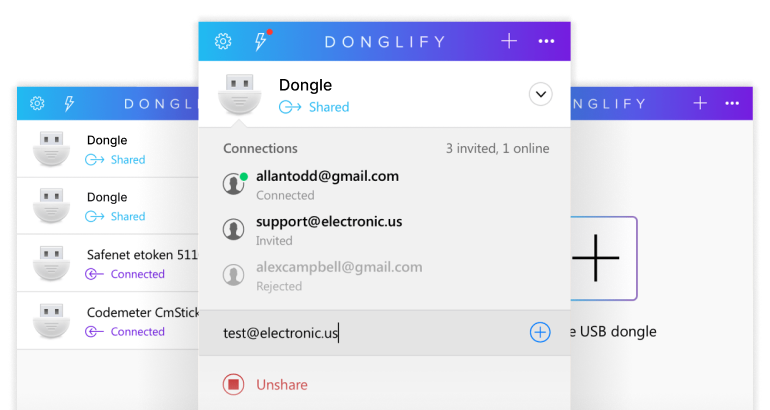
Task: Click avatar next to support@electronic.us
Action: 234,229
